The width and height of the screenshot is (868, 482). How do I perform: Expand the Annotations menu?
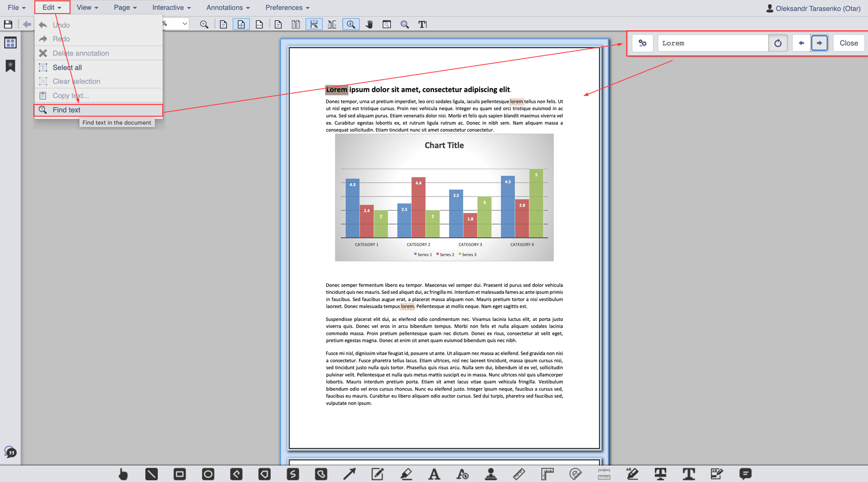(x=228, y=8)
